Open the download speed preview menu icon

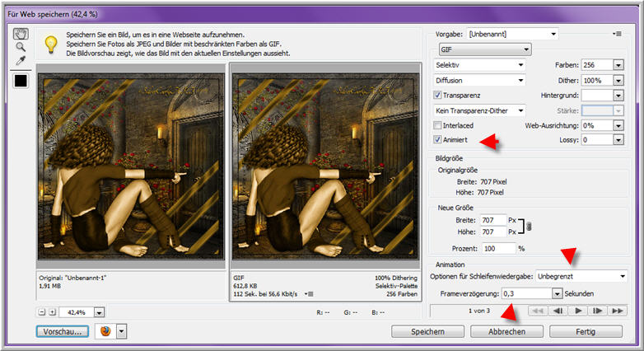(310, 294)
